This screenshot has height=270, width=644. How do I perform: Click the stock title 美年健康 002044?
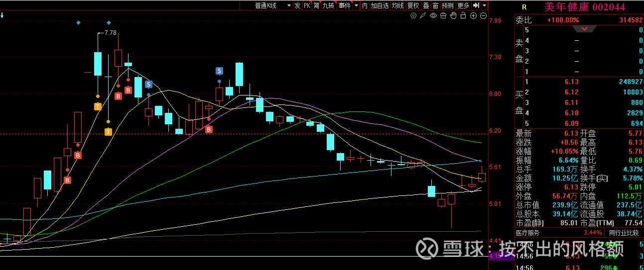coord(584,7)
